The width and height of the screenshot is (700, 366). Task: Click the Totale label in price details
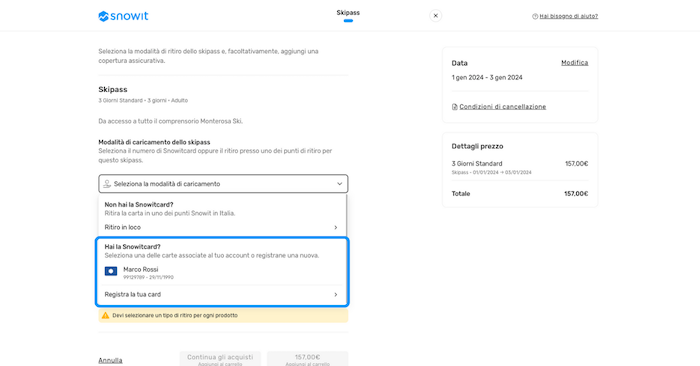point(461,194)
